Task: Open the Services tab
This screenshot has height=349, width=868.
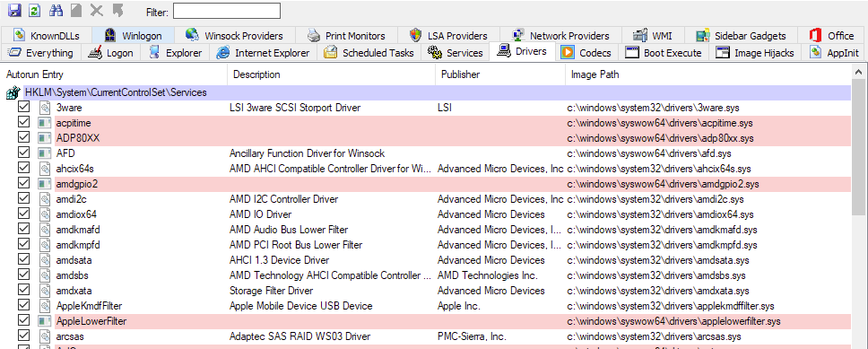Action: pos(455,53)
